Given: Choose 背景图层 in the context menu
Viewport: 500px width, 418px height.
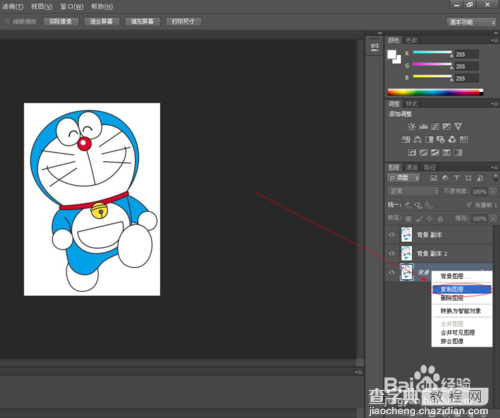Looking at the screenshot, I should tap(462, 276).
